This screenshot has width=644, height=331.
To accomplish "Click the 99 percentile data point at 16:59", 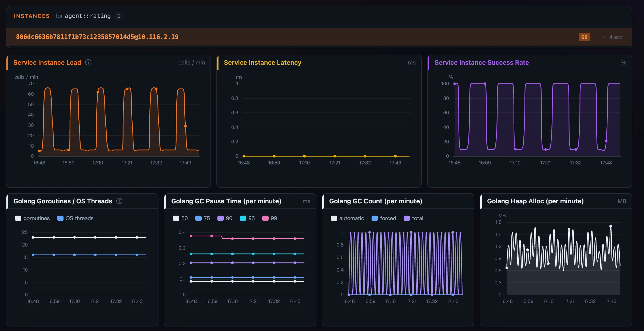I will [212, 236].
